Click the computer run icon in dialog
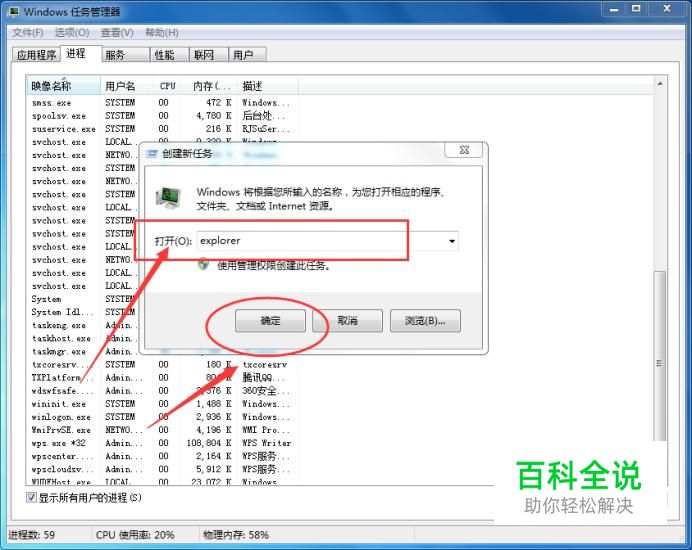 [x=168, y=197]
